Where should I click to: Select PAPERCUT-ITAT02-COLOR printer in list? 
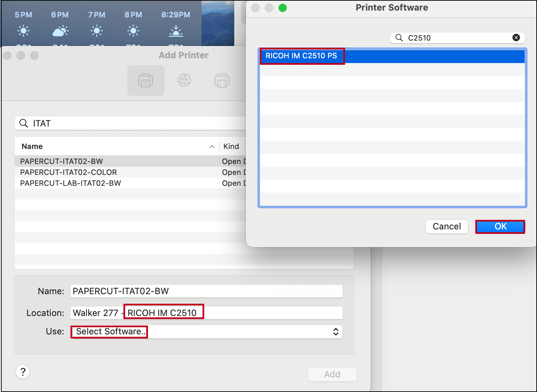pyautogui.click(x=69, y=172)
